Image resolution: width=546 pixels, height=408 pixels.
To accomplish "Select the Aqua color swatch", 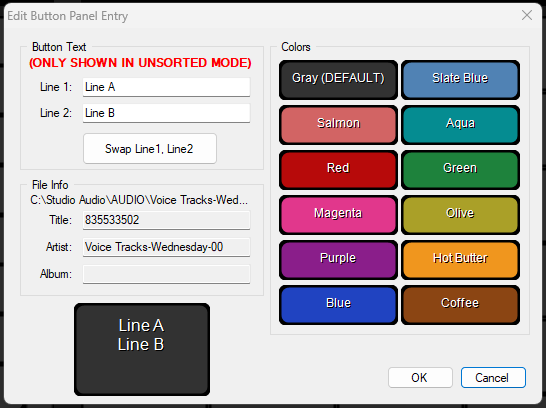I will point(460,125).
